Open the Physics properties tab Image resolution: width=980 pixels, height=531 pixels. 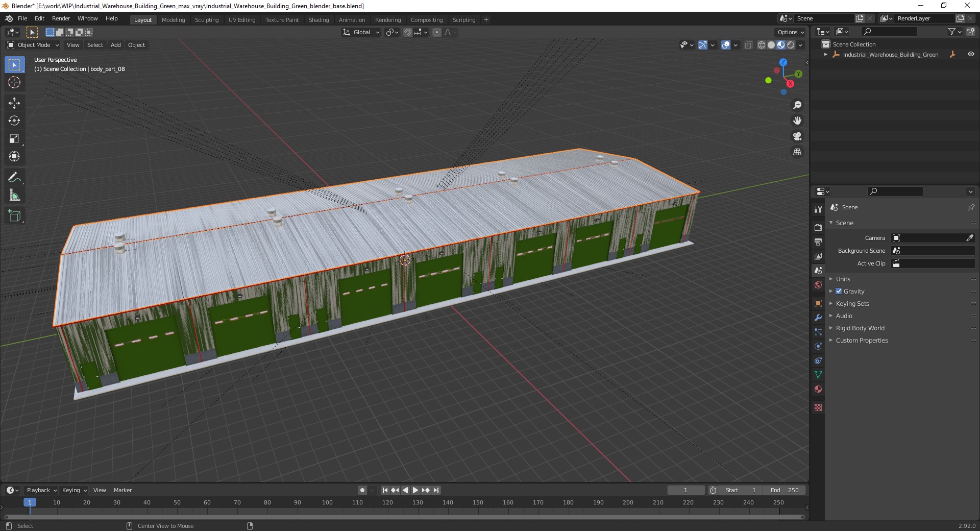(x=818, y=346)
